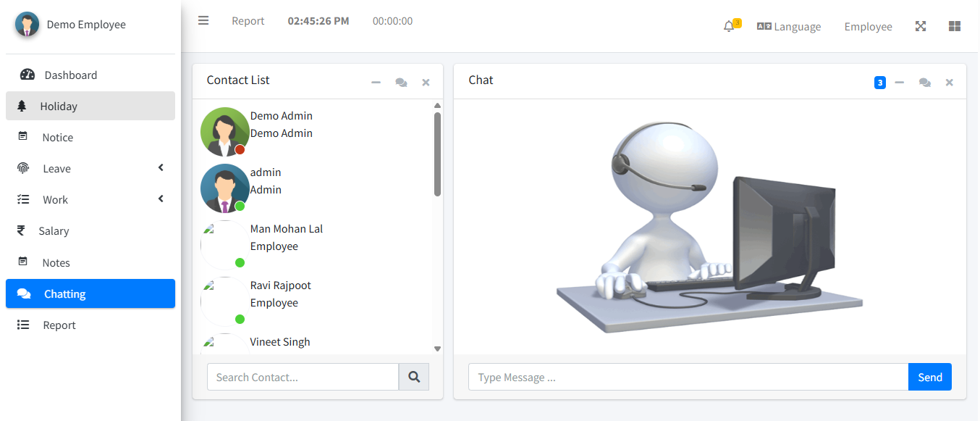This screenshot has height=421, width=980.
Task: Open the notifications bell icon
Action: pyautogui.click(x=729, y=26)
